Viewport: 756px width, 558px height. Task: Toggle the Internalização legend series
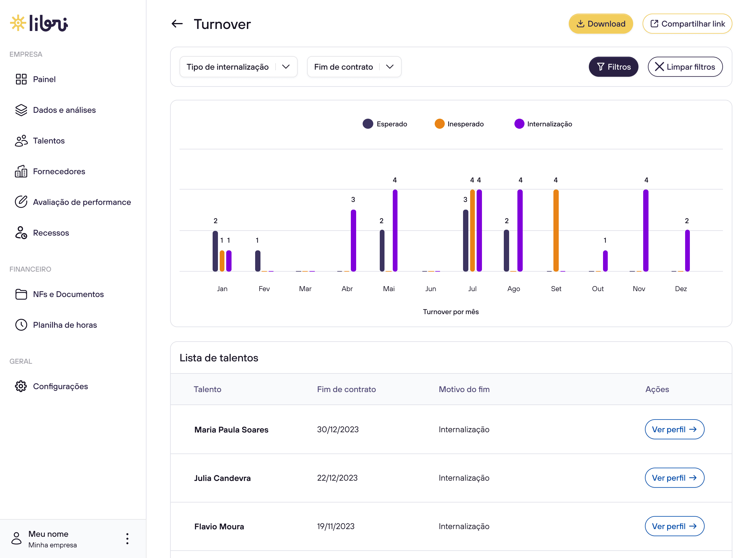pos(543,124)
